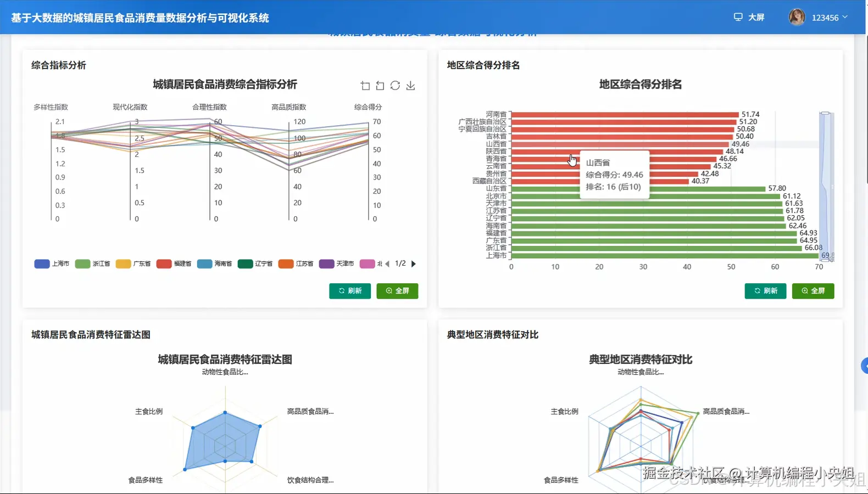Screen dimensions: 868x494
Task: Go to next legend page arrow
Action: (x=414, y=264)
